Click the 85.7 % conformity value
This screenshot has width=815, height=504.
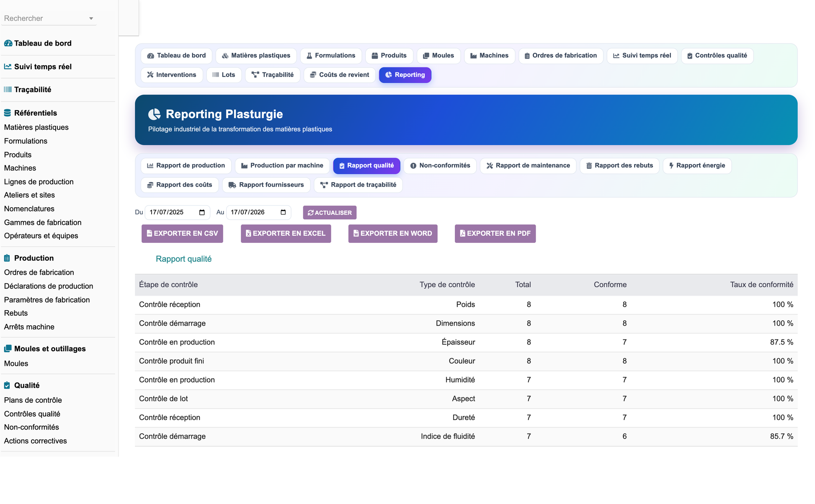(781, 436)
